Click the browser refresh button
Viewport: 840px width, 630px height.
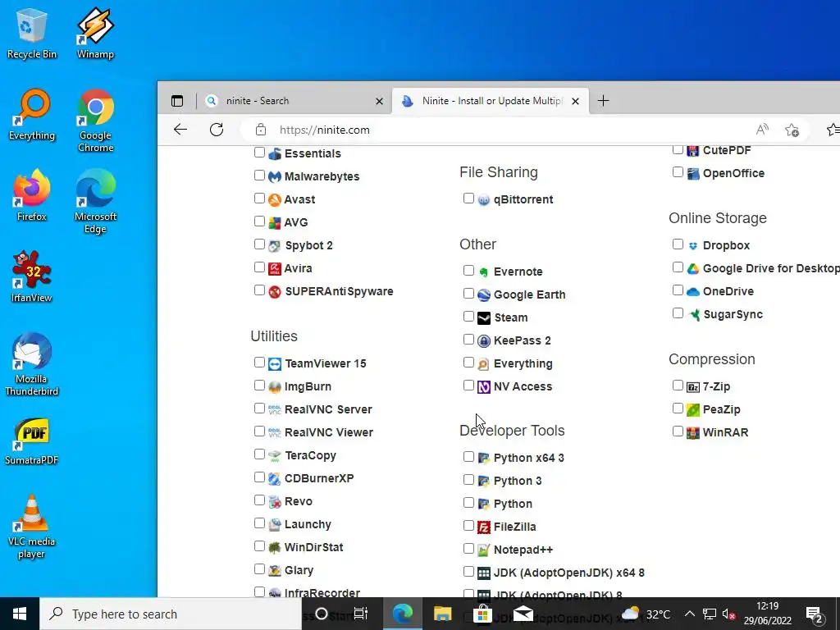click(217, 130)
